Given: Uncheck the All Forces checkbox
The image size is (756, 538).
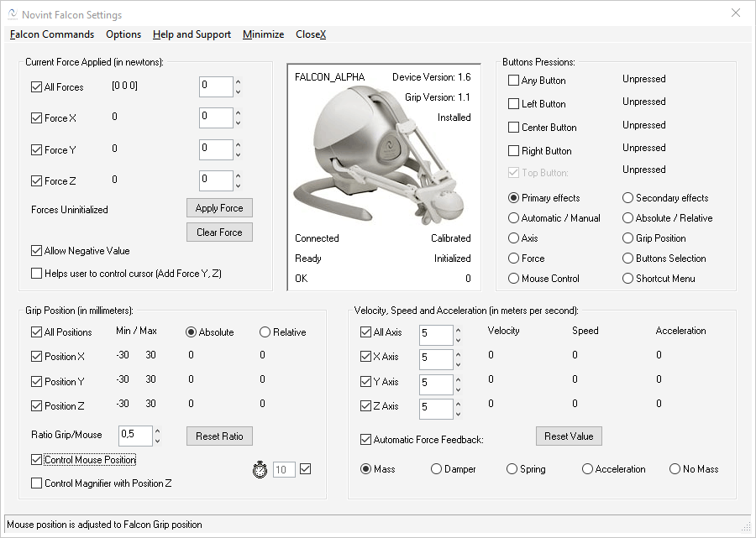Looking at the screenshot, I should [x=35, y=86].
